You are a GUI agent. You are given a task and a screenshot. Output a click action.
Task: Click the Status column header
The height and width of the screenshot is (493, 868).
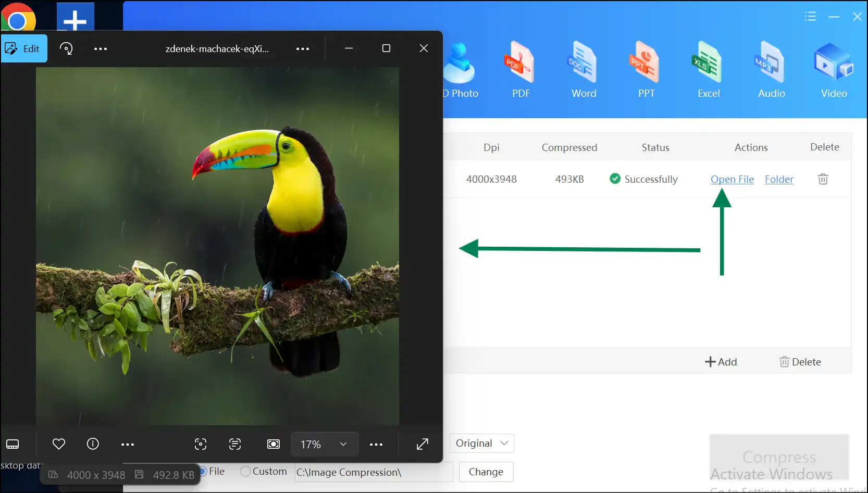(655, 147)
